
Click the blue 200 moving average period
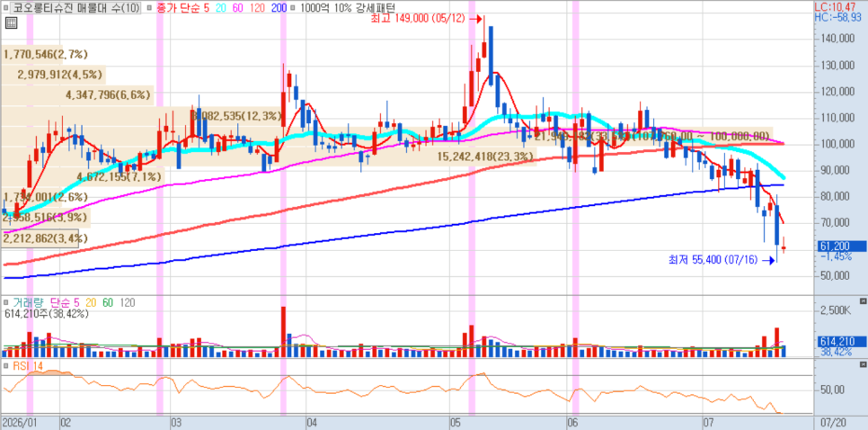[280, 8]
